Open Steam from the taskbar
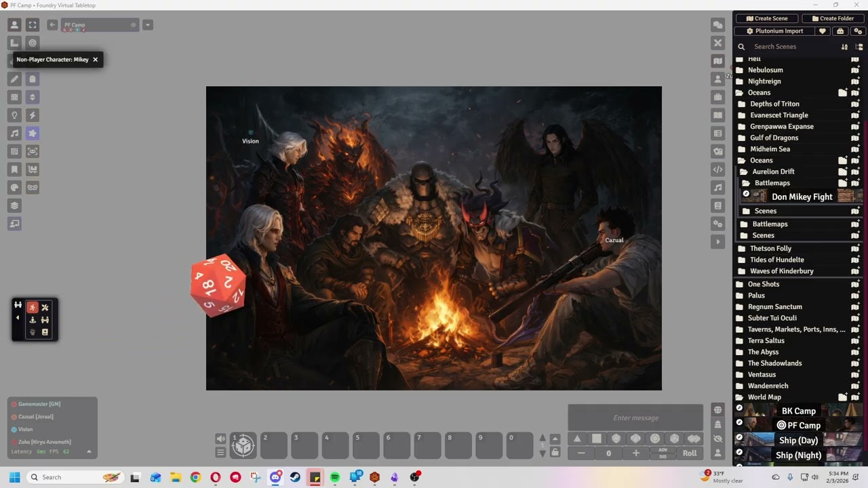 (x=295, y=477)
